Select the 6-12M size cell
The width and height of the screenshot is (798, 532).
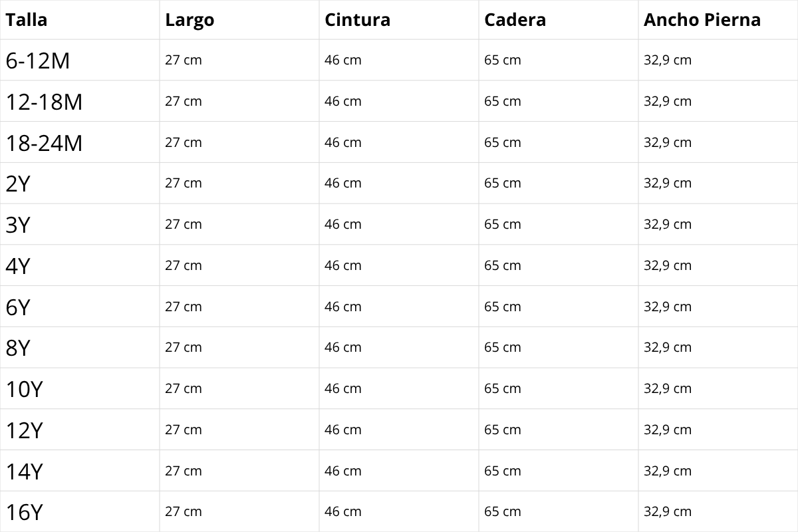[x=38, y=61]
